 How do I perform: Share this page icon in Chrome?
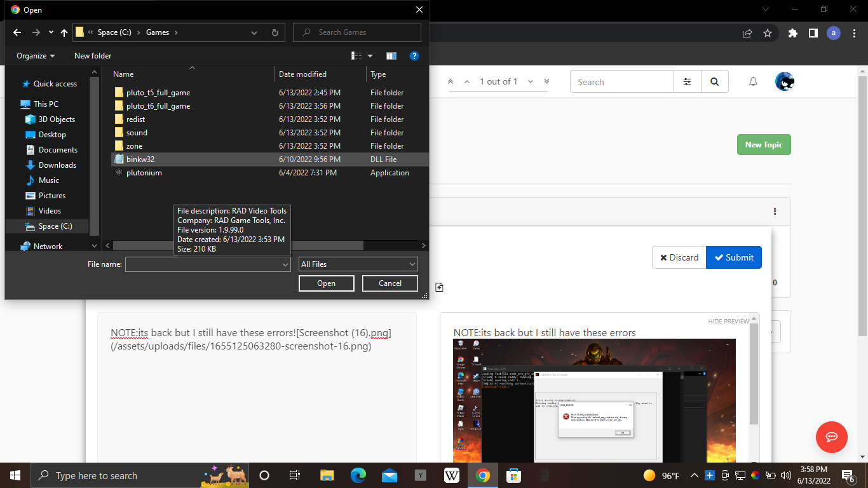[747, 33]
